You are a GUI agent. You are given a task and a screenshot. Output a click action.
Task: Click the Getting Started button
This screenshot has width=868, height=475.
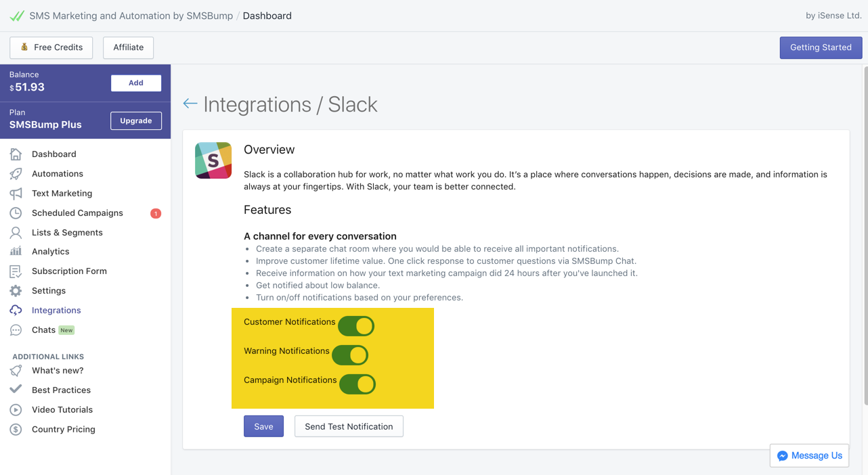click(x=821, y=47)
